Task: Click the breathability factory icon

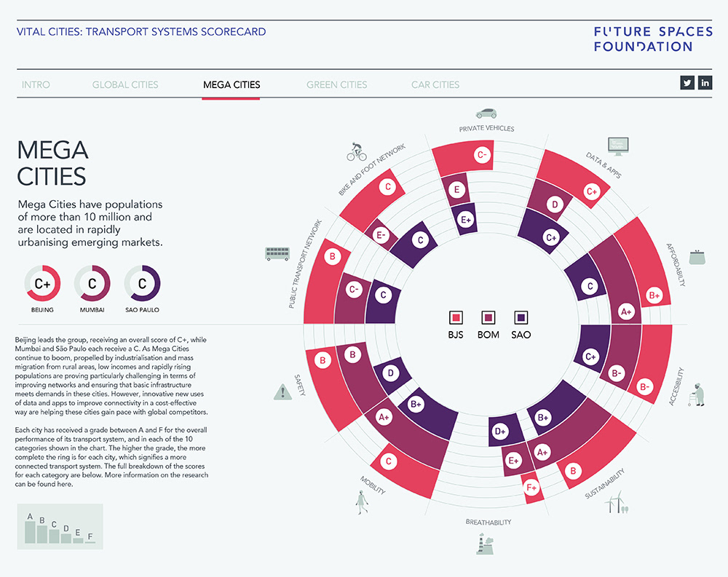Action: point(486,544)
